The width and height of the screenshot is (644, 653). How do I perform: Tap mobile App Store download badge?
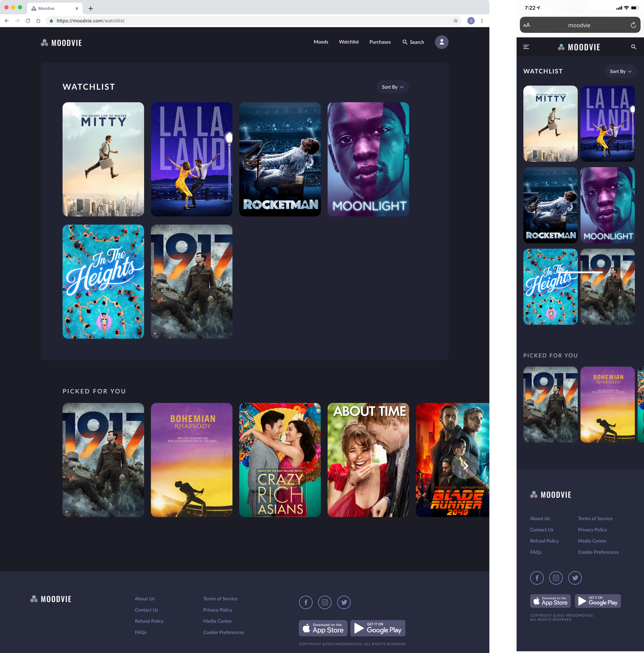coord(550,601)
